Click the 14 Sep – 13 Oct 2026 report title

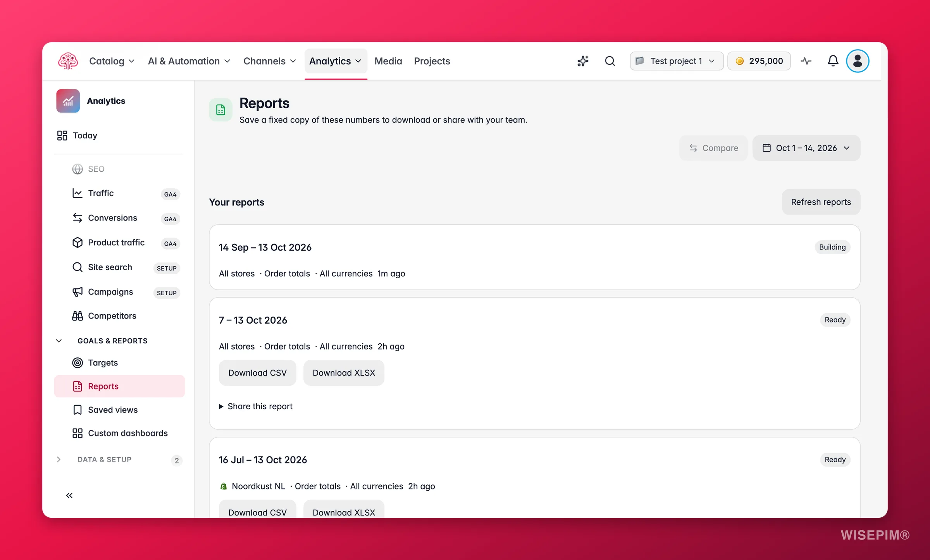265,247
